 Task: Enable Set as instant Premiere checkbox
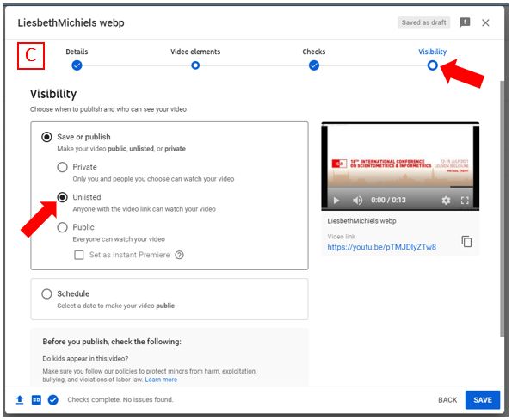coord(79,255)
